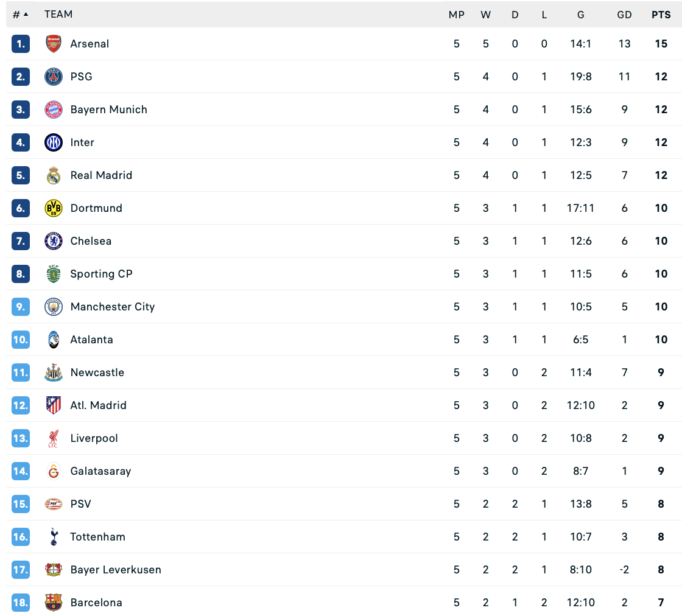Click the Bayern Munich crest icon
Image resolution: width=682 pixels, height=616 pixels.
(54, 110)
